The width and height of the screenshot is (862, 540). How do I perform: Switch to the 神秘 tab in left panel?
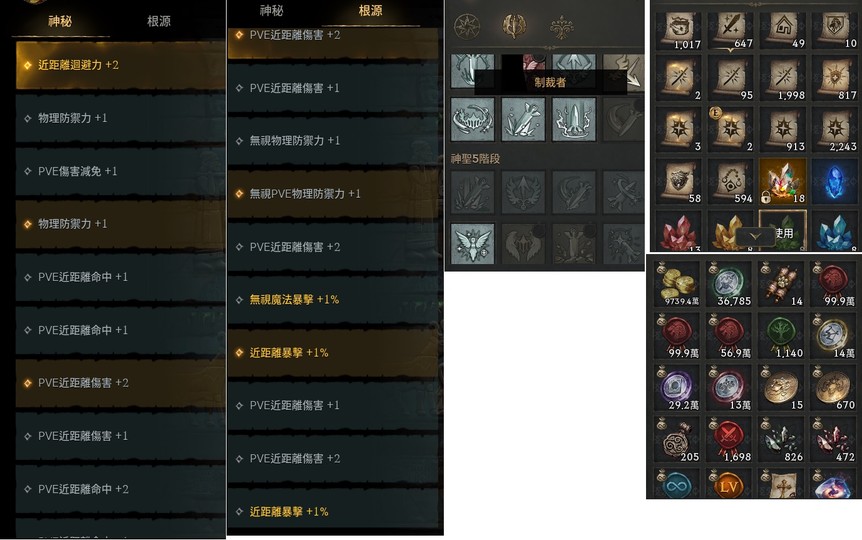point(60,21)
